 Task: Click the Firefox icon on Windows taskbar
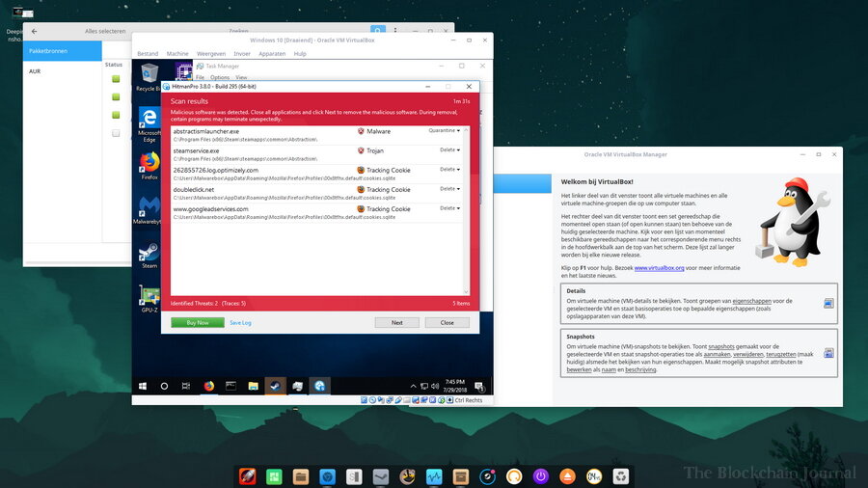[x=208, y=386]
